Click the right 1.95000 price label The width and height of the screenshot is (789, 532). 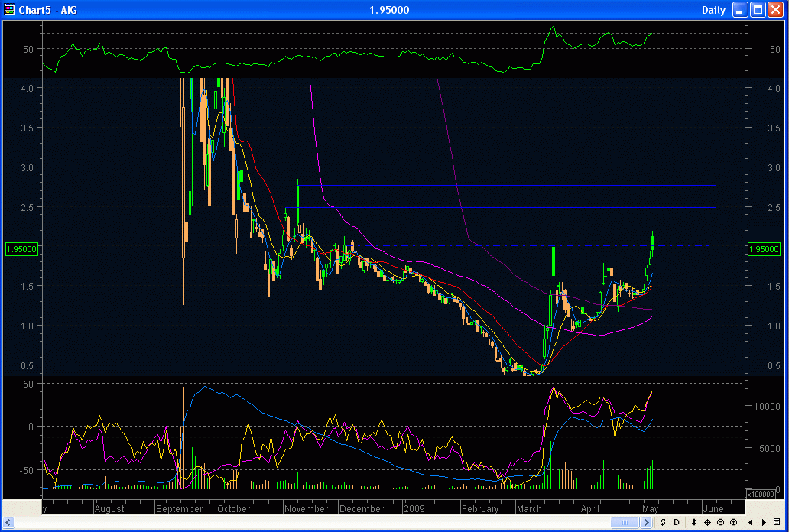(x=763, y=249)
